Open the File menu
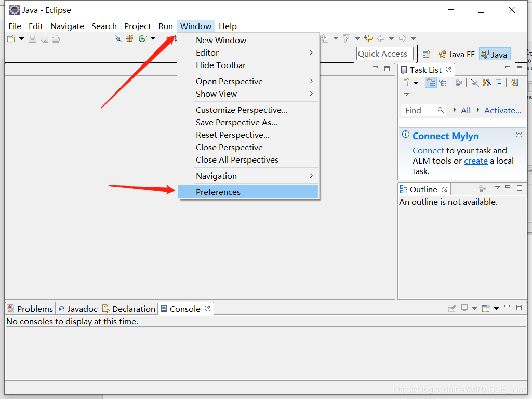Screen dimensions: 532x399 (15, 26)
